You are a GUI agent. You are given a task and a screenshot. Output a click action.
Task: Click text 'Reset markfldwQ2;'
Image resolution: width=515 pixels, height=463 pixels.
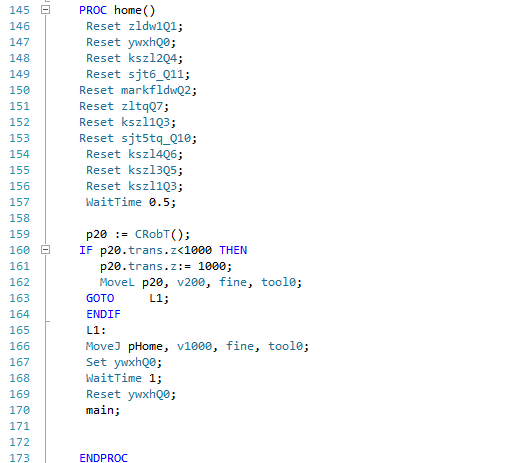pos(138,90)
